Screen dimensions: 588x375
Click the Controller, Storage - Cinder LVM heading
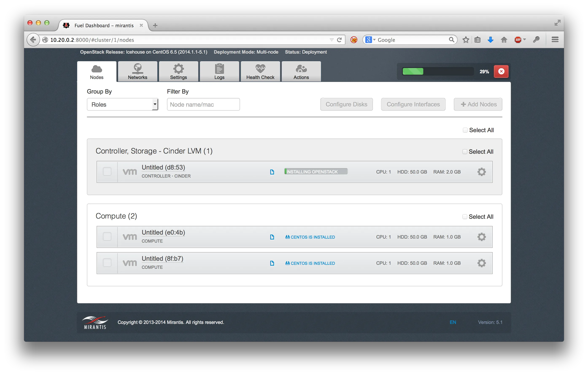coord(154,151)
